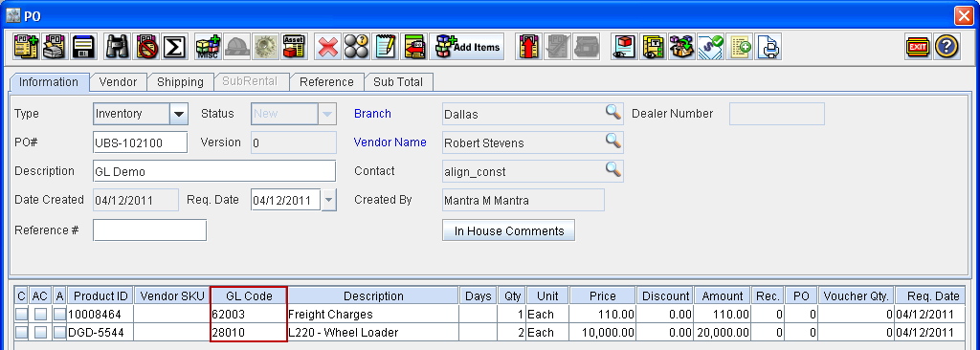Click the list with green plus icon

click(x=739, y=47)
